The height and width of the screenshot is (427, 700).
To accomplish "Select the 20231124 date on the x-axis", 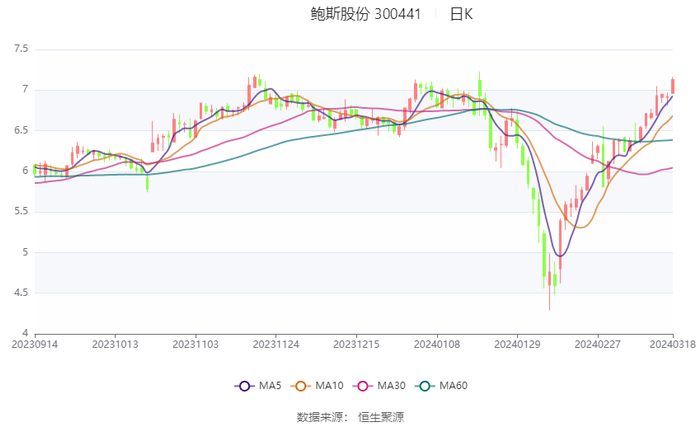I will 276,344.
